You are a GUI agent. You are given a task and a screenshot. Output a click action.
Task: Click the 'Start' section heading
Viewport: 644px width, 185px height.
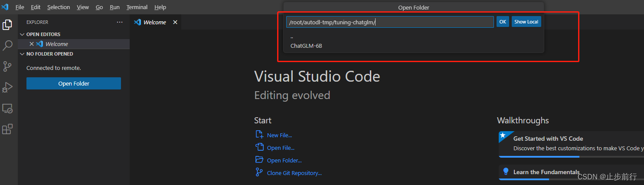pyautogui.click(x=263, y=120)
